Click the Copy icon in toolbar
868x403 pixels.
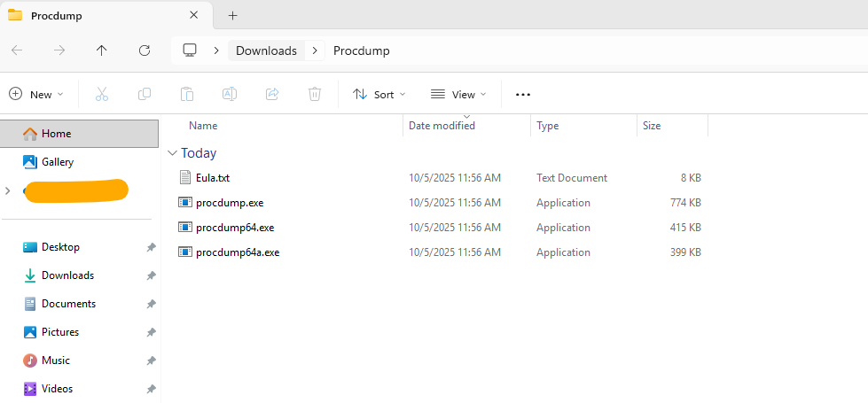(x=144, y=94)
